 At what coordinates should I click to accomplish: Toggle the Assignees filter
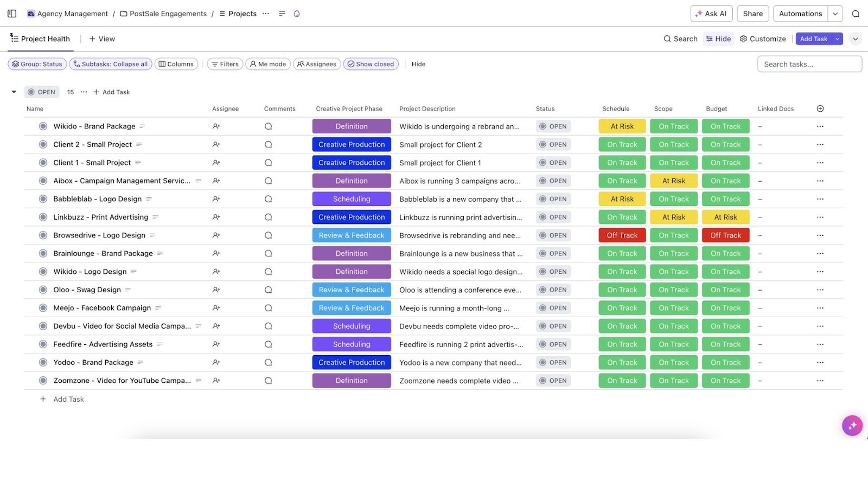coord(317,64)
